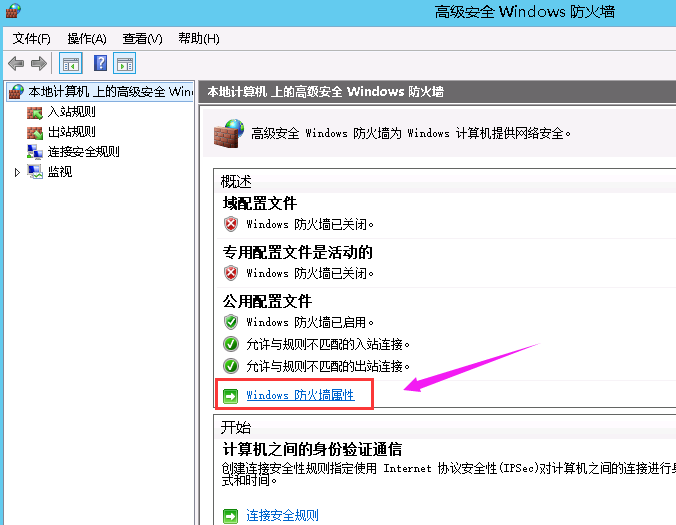
Task: Click green arrow icon beside Windows 防火墙属性
Action: tap(231, 396)
